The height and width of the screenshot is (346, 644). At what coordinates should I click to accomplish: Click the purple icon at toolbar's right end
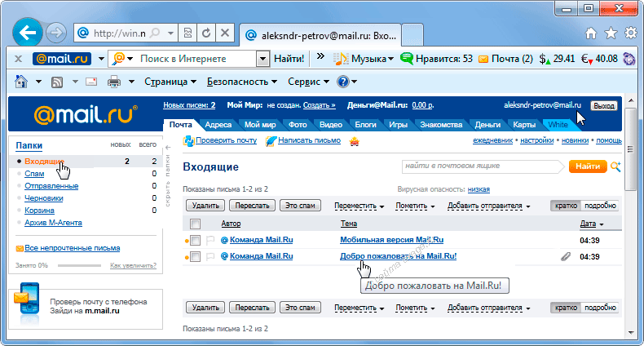click(629, 59)
